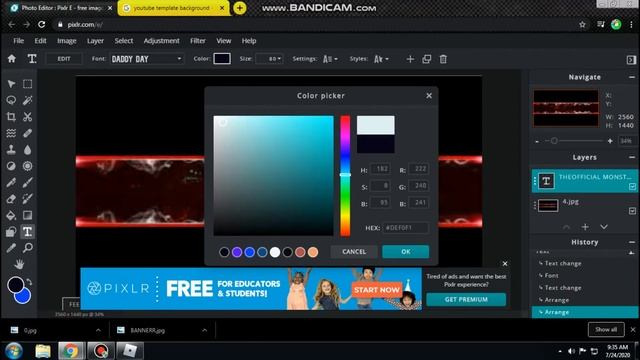
Task: Open the Edit menu
Action: click(40, 41)
